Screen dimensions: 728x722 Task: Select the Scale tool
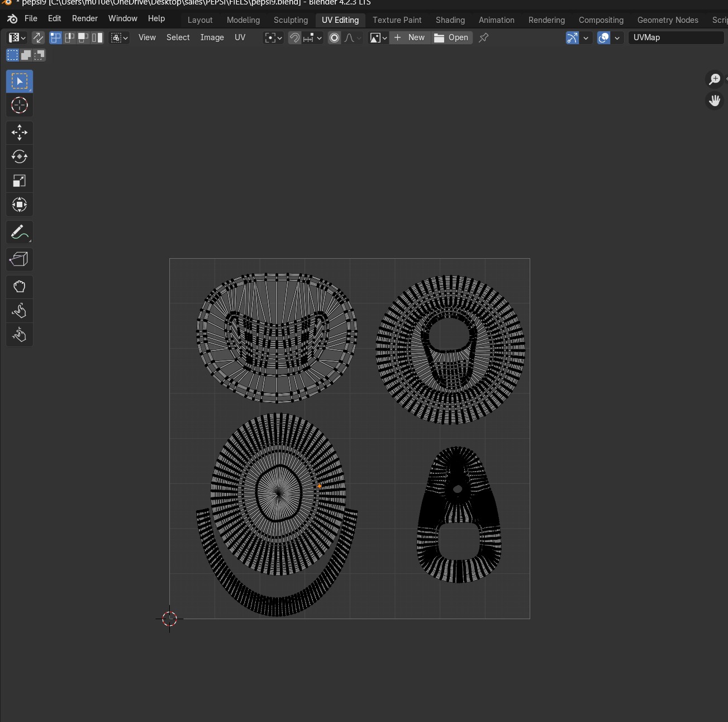point(20,181)
